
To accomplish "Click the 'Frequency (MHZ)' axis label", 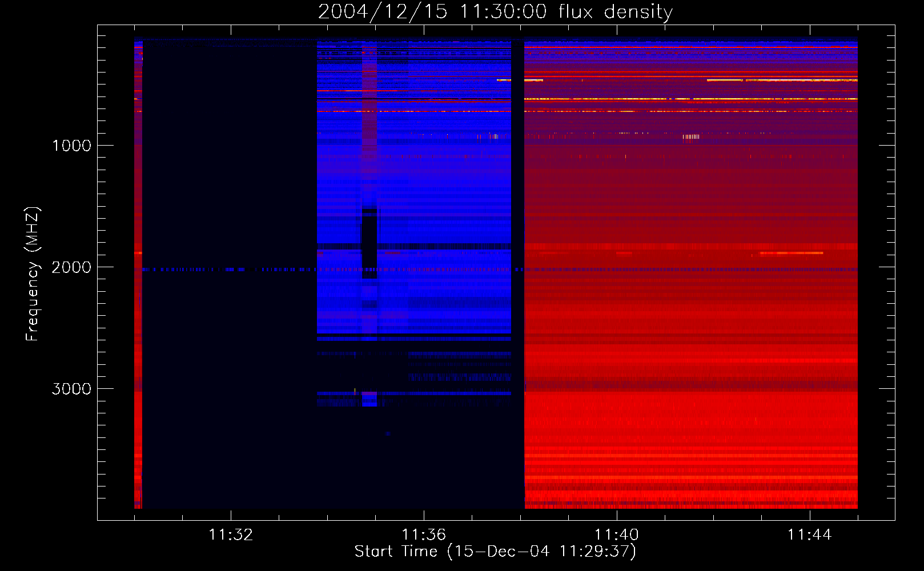I will [x=33, y=274].
